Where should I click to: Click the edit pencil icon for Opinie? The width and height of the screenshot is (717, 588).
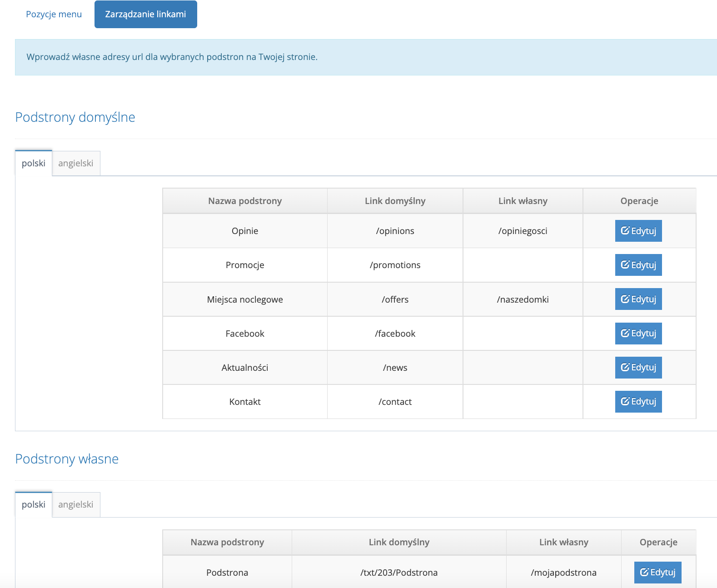pyautogui.click(x=625, y=231)
